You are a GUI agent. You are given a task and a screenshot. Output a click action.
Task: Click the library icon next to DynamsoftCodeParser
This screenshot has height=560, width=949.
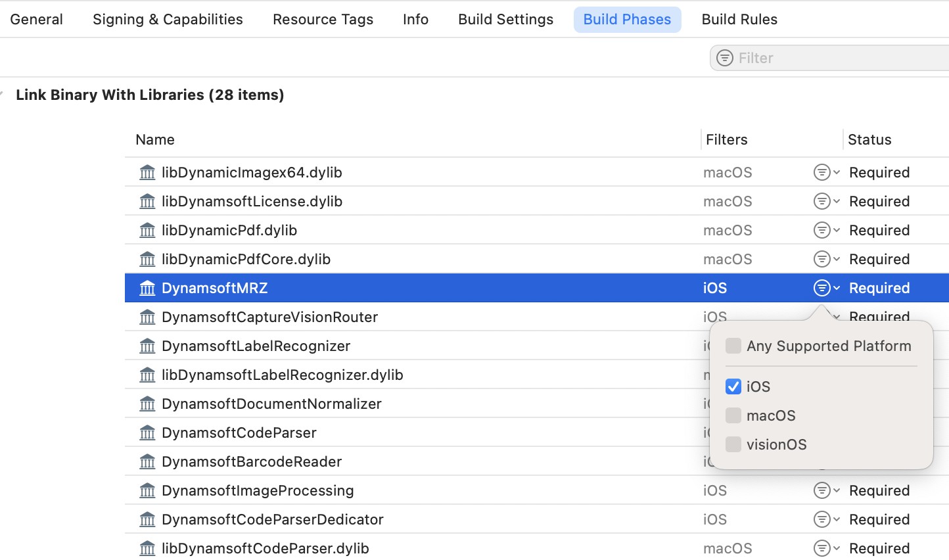147,432
